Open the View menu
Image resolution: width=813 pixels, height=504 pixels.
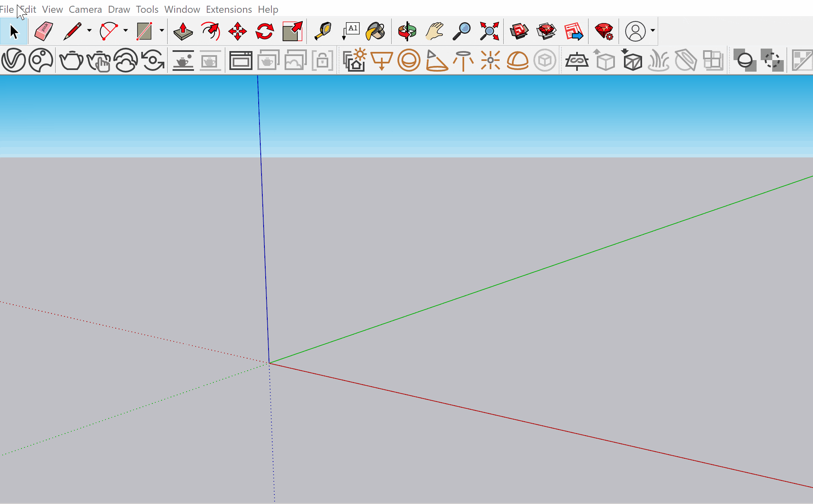pos(52,9)
